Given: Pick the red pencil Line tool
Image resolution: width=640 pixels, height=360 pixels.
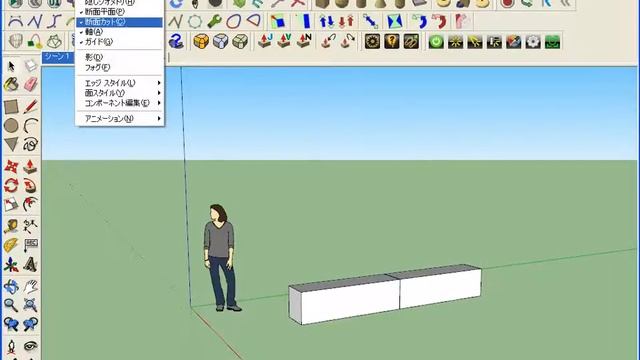Looking at the screenshot, I should [x=31, y=106].
